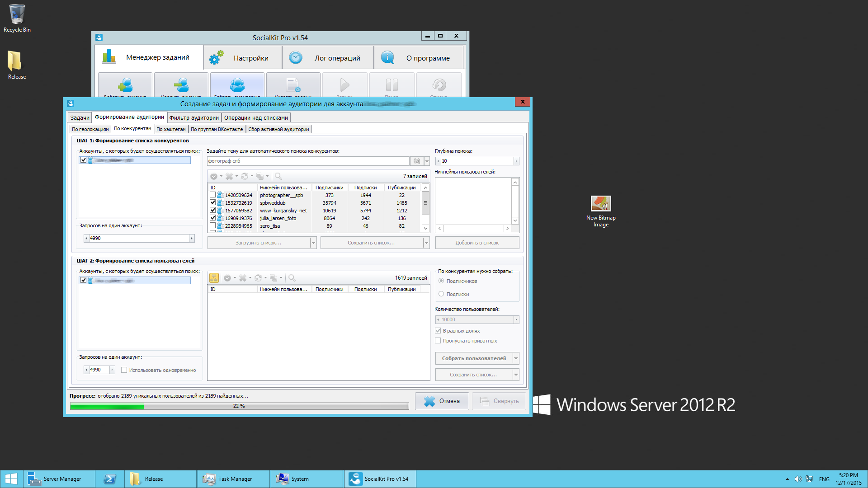Expand refresh dropdown arrow in step 2 toolbar
The image size is (868, 488).
[x=265, y=278]
